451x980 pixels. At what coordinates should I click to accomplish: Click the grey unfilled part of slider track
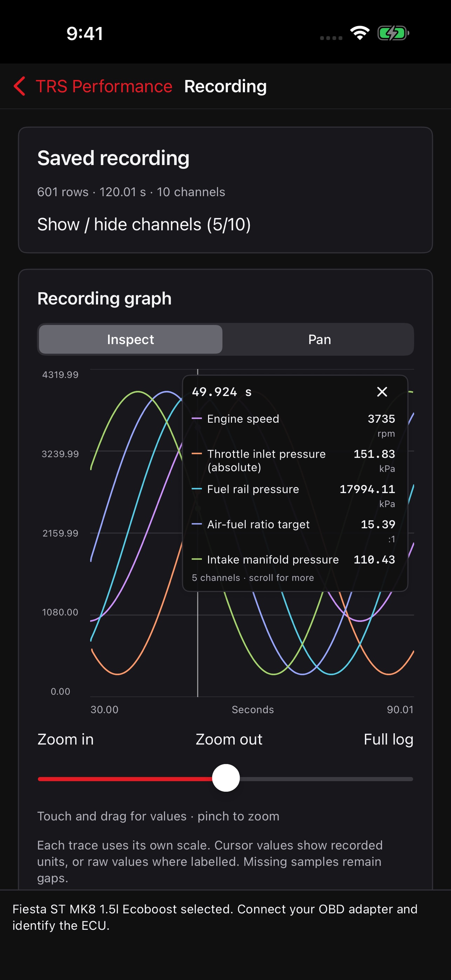pos(326,779)
